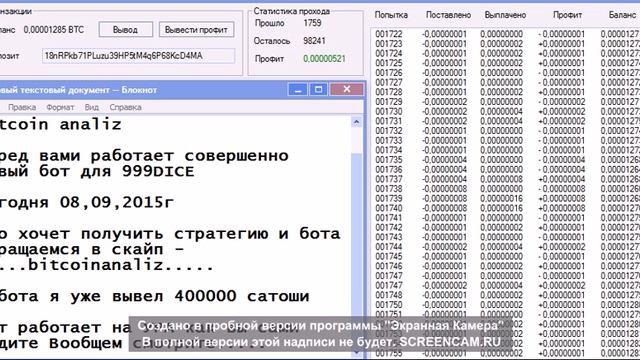The height and width of the screenshot is (360, 640).
Task: Click bet amount in row 001735
Action: pos(444,160)
